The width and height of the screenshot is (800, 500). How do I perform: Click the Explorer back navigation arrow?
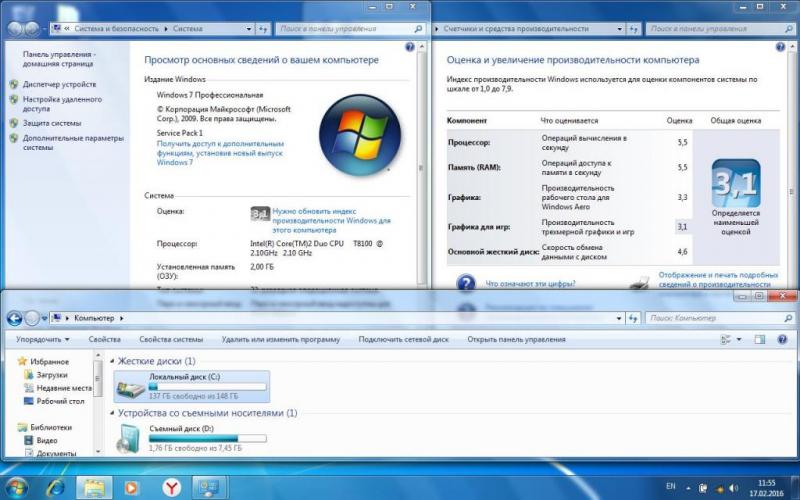point(15,318)
